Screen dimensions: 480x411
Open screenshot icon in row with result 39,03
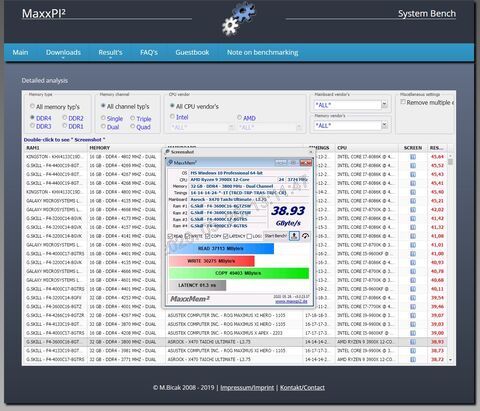coord(413,324)
